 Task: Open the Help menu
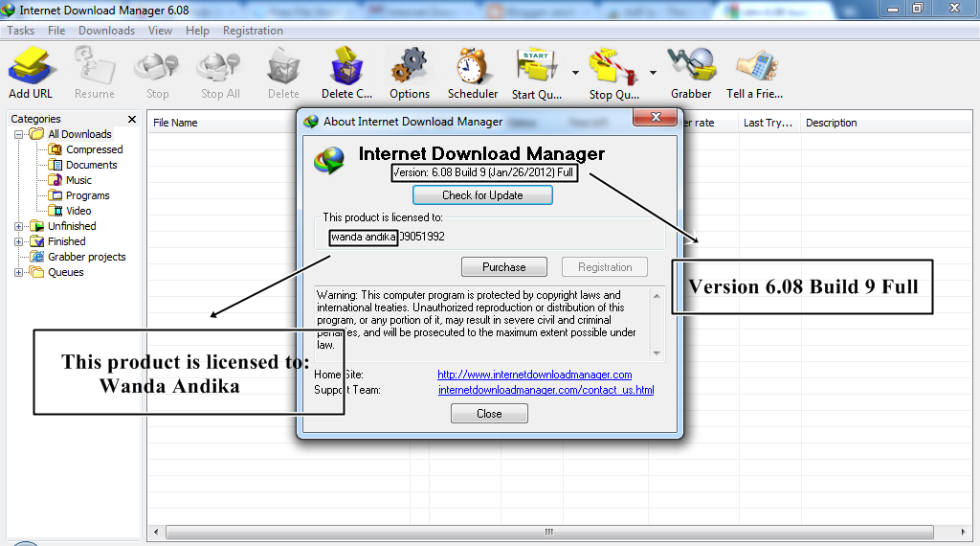[197, 31]
